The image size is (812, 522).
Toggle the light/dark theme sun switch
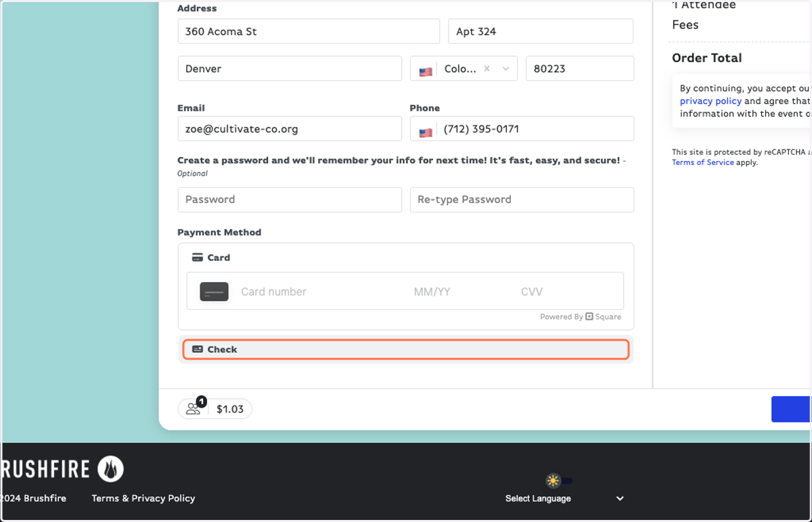pos(560,481)
